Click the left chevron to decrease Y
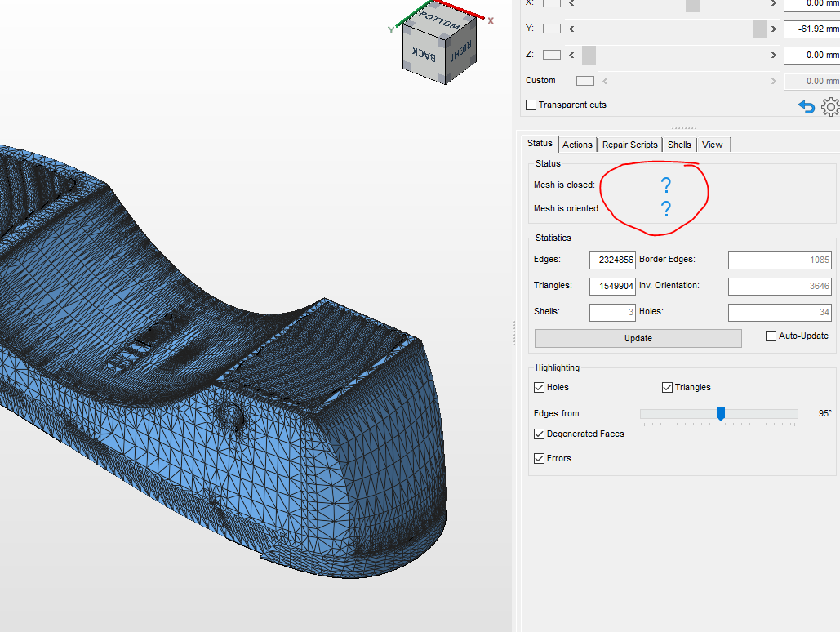This screenshot has height=632, width=840. click(x=571, y=29)
